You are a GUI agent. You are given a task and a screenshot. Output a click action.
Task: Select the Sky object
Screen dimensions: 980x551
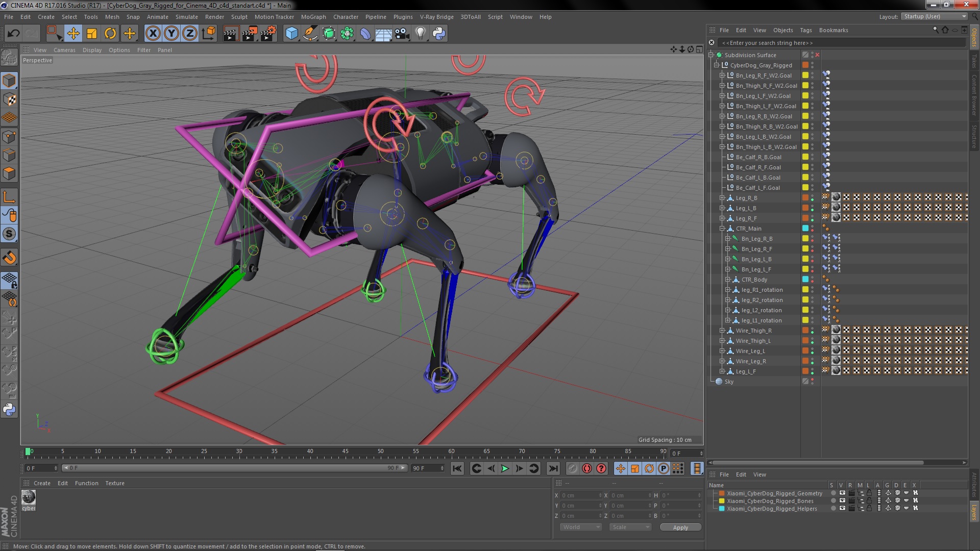pos(728,382)
